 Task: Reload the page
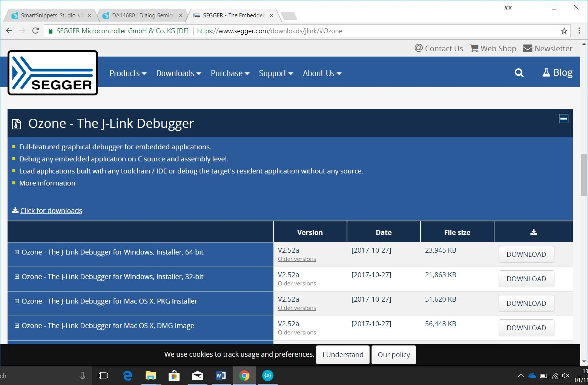point(35,31)
